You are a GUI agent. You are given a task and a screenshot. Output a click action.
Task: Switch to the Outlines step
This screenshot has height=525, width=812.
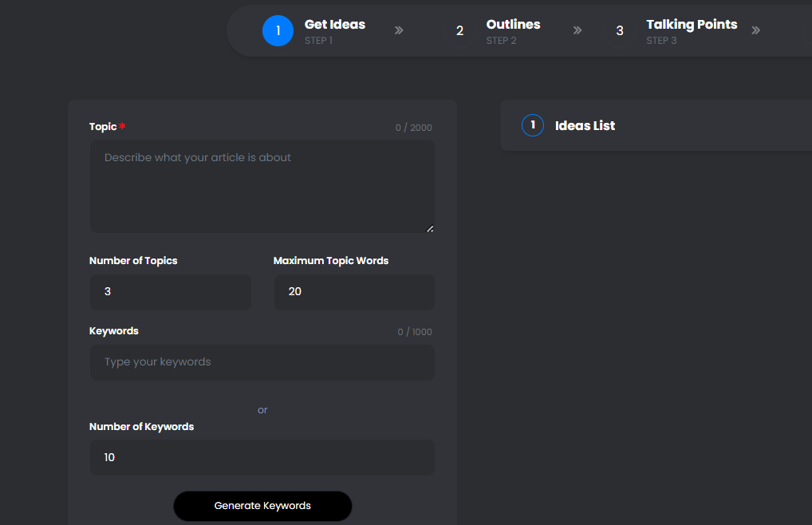coord(513,25)
